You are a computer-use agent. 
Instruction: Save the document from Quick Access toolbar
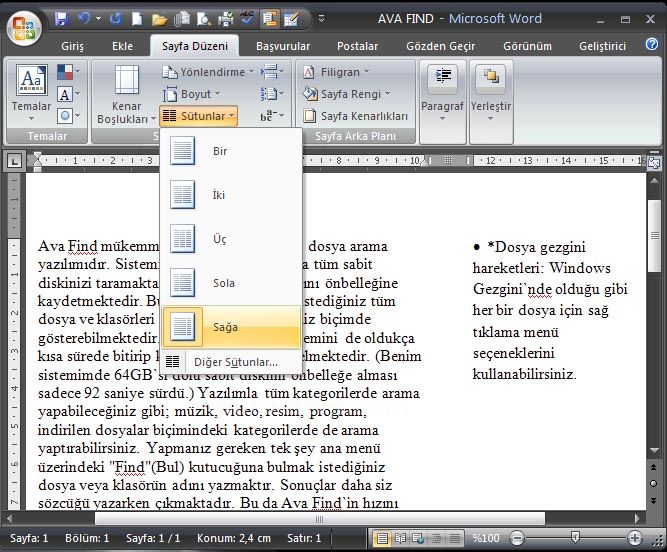(x=62, y=19)
